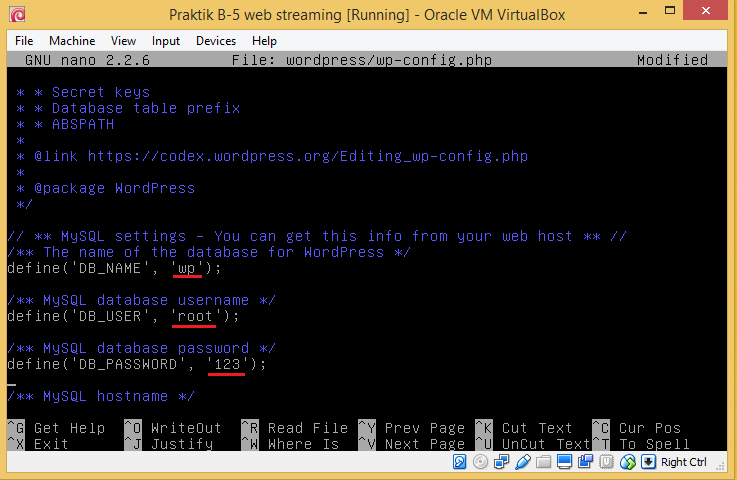Click the 'Prev Page' nano shortcut
The image size is (737, 480).
tap(412, 428)
